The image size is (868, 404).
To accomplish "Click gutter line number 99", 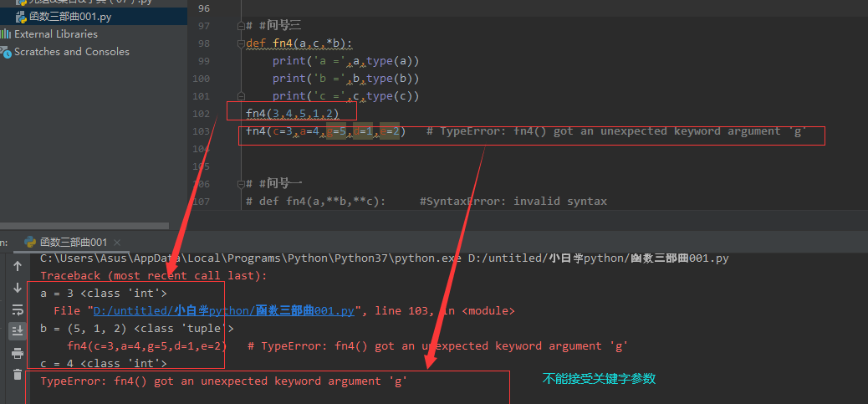I will click(x=204, y=61).
